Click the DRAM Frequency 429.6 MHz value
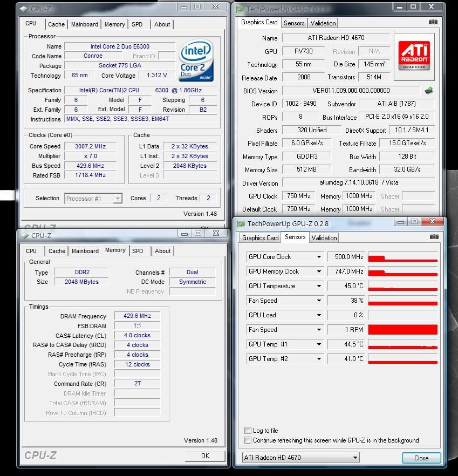Viewport: 458px width, 476px height. tap(137, 316)
